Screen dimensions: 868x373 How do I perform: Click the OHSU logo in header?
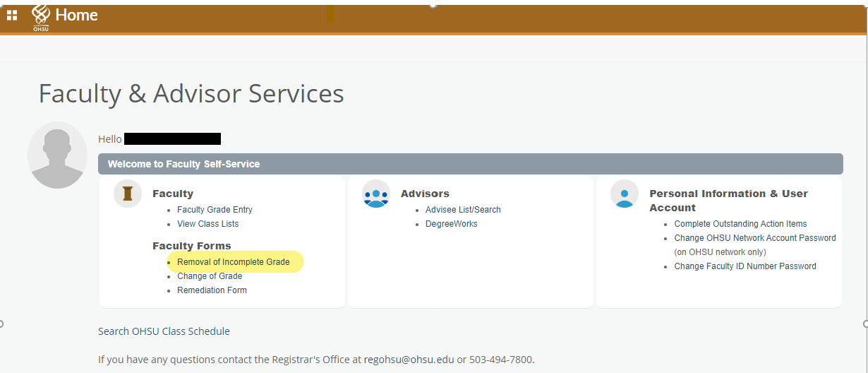click(41, 16)
